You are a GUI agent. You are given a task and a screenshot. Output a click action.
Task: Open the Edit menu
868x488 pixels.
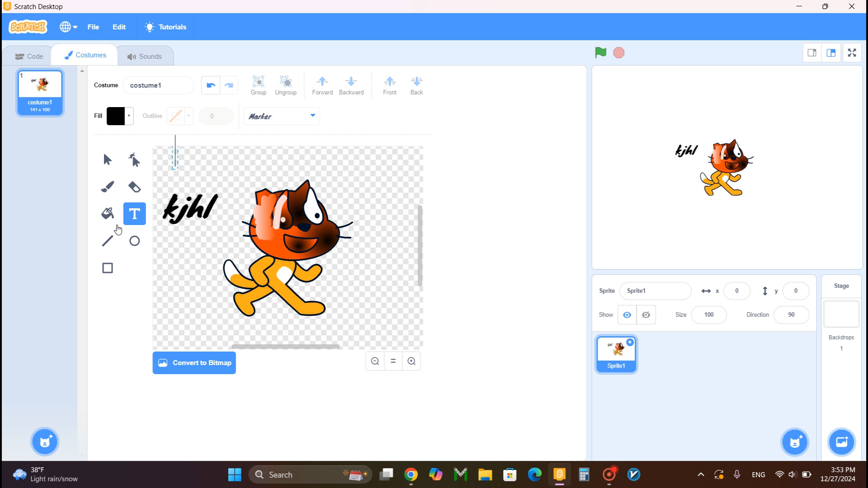(119, 27)
